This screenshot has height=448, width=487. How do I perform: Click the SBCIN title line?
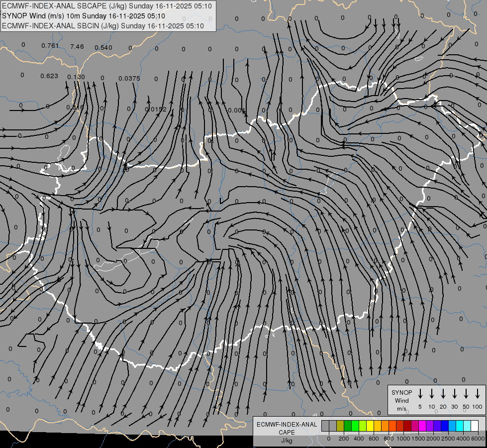tap(103, 26)
